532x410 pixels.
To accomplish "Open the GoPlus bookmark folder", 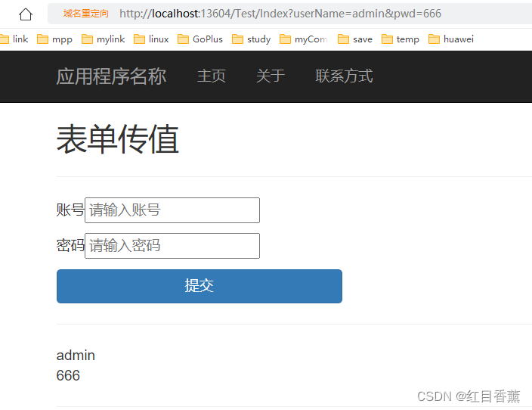I will pos(200,39).
